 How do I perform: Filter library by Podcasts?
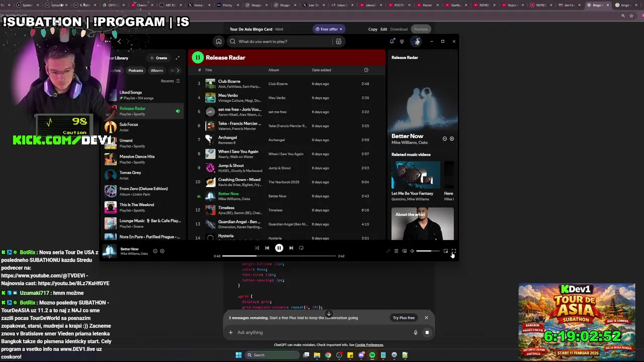coord(135,70)
